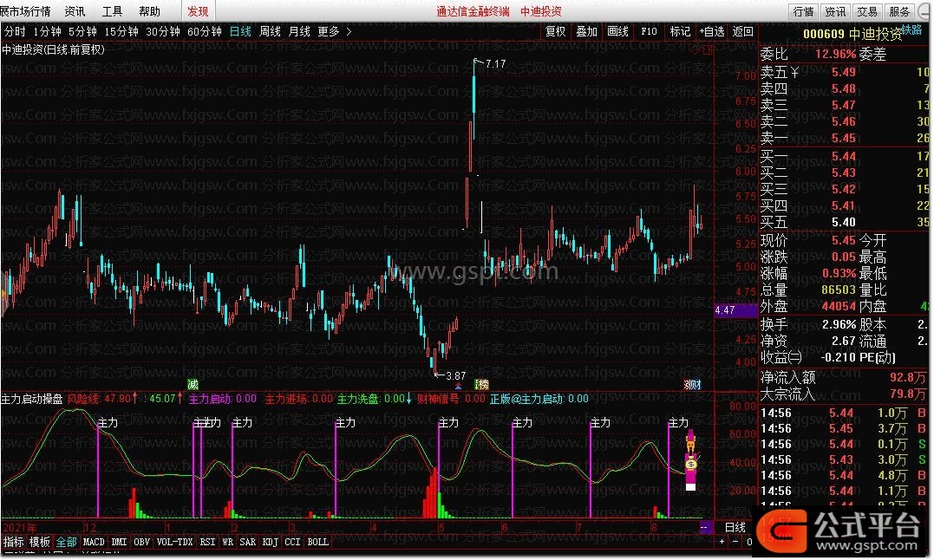Switch to the 分时 chart tab
934x560 pixels.
click(x=15, y=31)
